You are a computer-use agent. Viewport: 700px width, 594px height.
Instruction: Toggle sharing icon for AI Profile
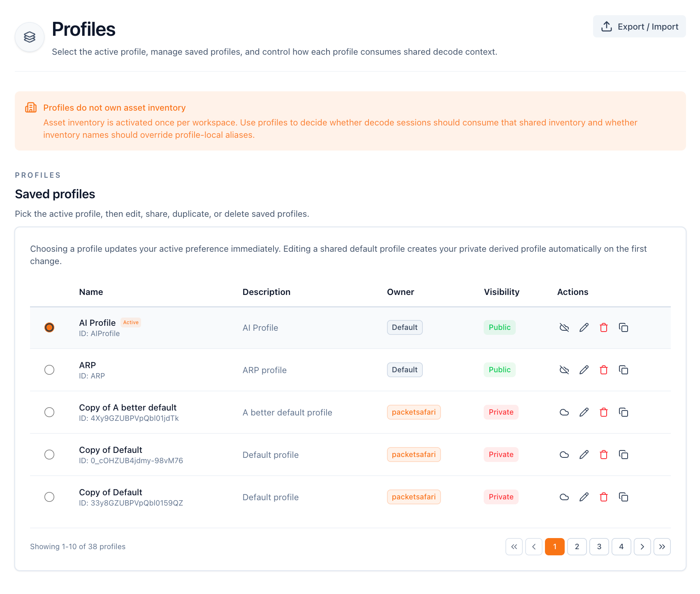click(564, 327)
